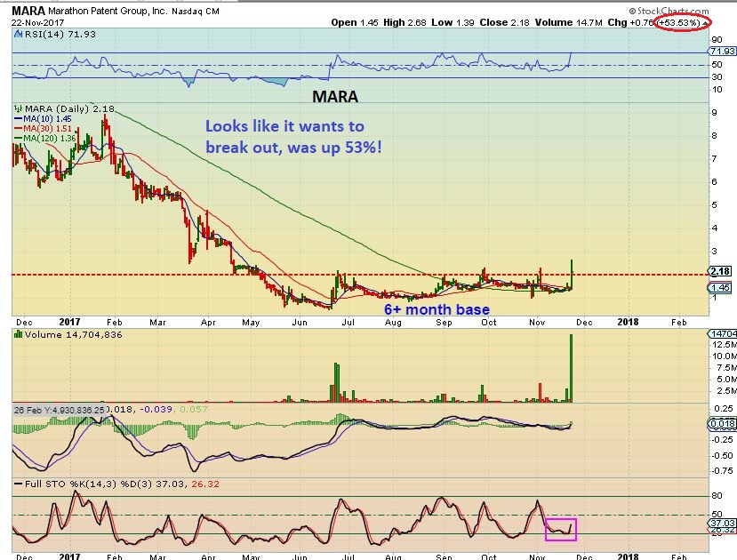
Task: Click the 0.057 MACD histogram value
Action: pos(194,410)
